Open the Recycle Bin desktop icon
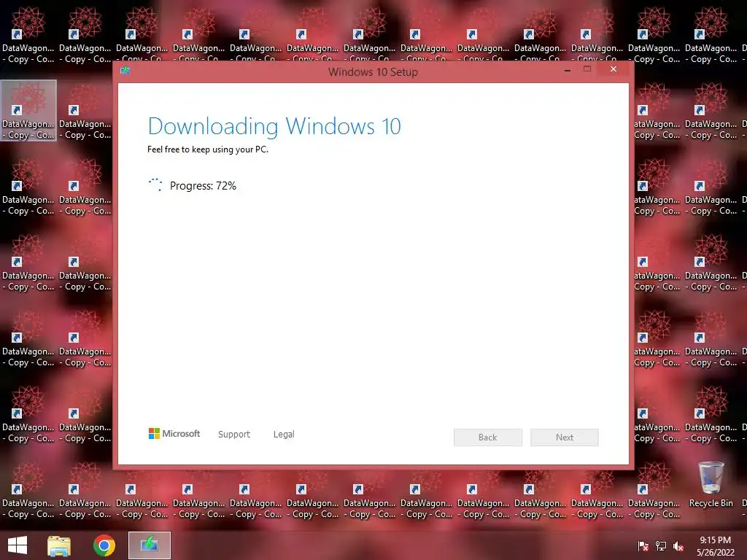 (711, 485)
